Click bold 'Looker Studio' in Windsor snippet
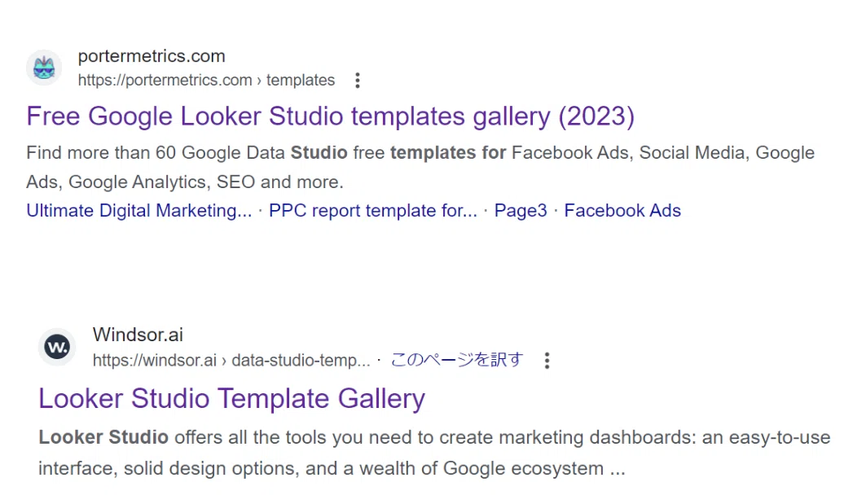 [103, 437]
